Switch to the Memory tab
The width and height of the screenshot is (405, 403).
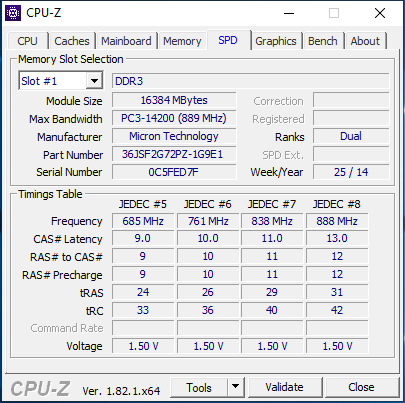[x=182, y=41]
